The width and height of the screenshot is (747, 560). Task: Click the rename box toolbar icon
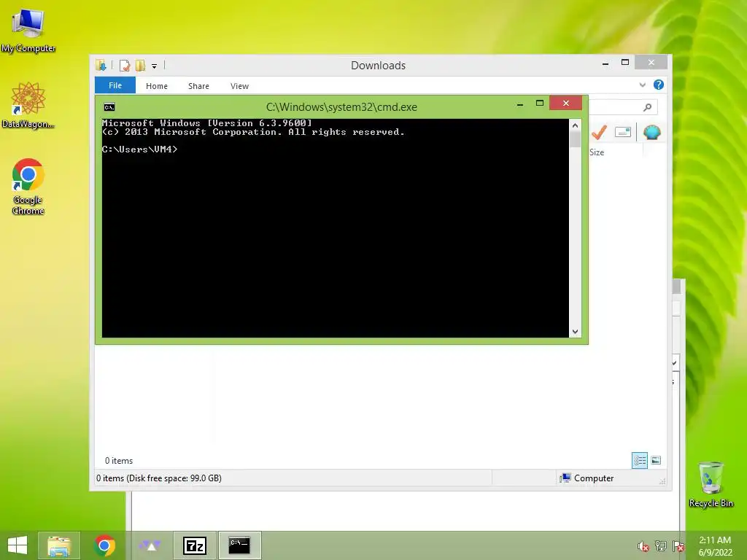[623, 132]
